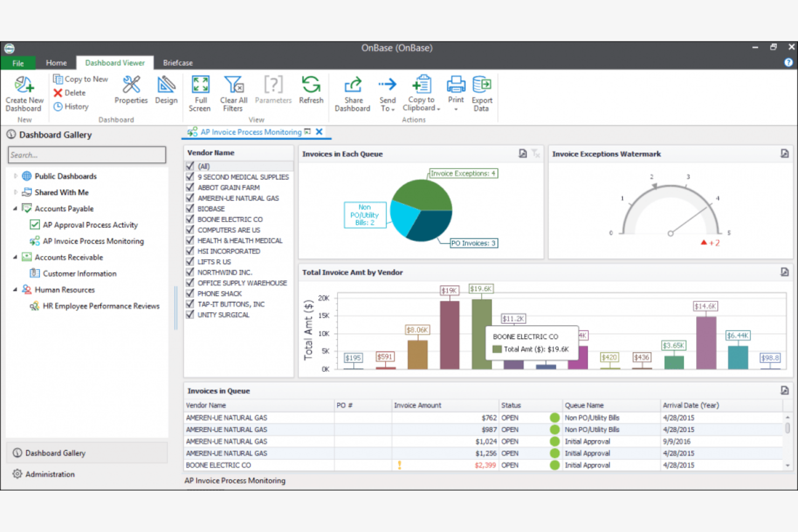The width and height of the screenshot is (798, 532).
Task: Open the Administration panel
Action: coord(50,474)
